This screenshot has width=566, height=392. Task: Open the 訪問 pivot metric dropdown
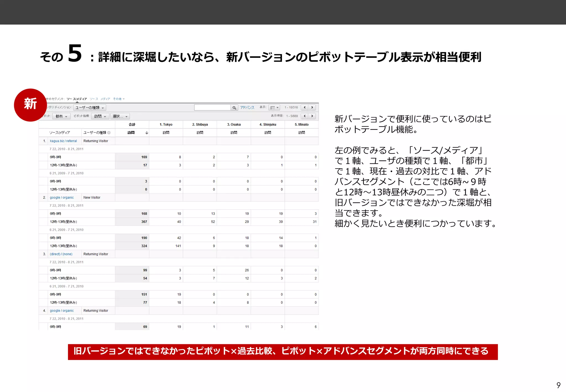(100, 116)
